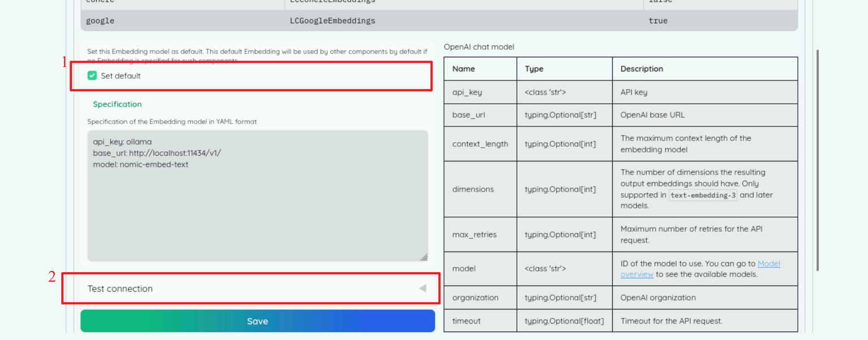
Task: Click inside the YAML specification text area
Action: tap(258, 195)
